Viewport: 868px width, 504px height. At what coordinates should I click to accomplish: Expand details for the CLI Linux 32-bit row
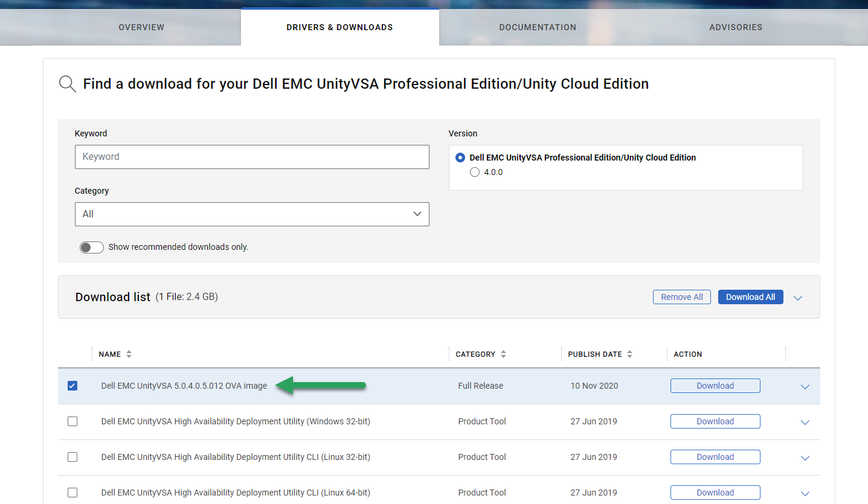pos(805,458)
